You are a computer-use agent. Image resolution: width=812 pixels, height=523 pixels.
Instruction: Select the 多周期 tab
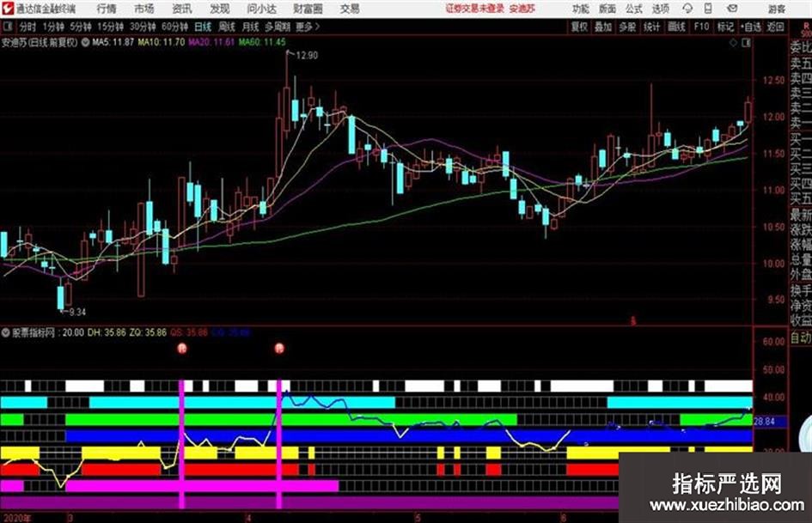[278, 27]
